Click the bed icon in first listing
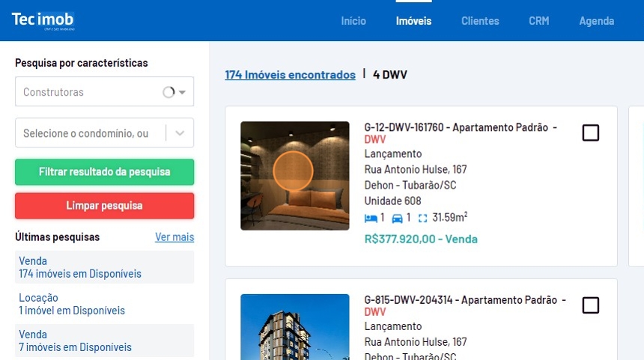This screenshot has width=644, height=360. [371, 219]
